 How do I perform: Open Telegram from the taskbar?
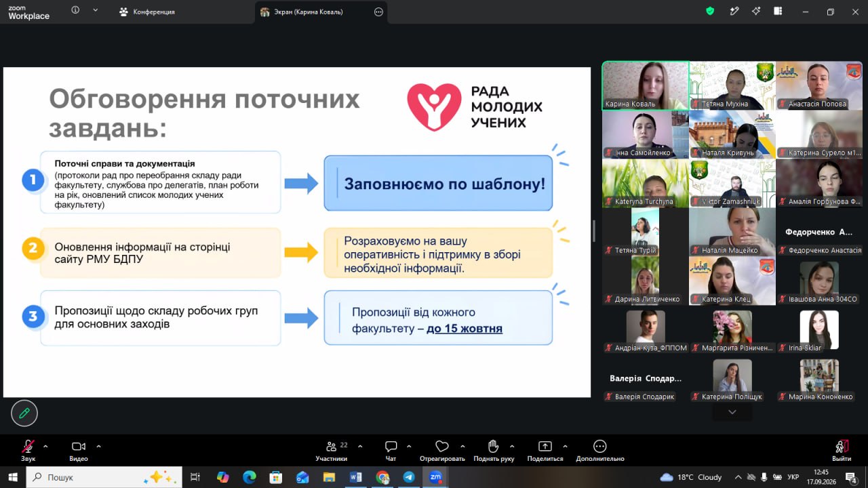point(409,477)
